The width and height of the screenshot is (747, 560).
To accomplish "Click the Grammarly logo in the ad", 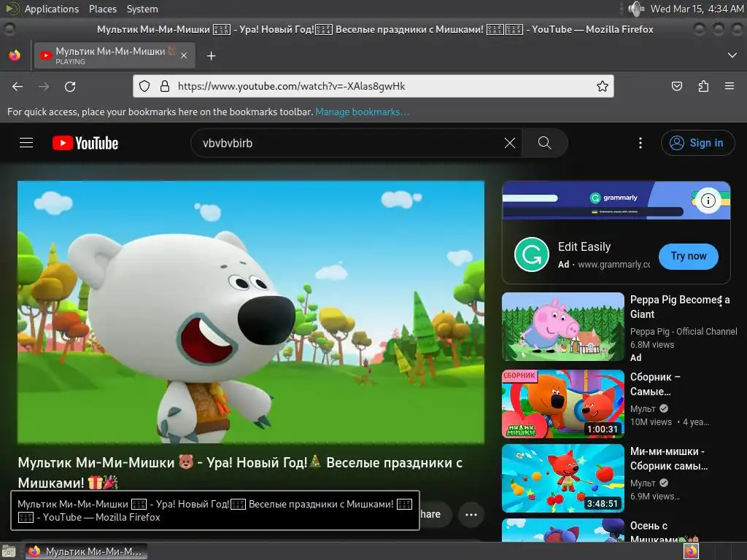I will coord(532,254).
